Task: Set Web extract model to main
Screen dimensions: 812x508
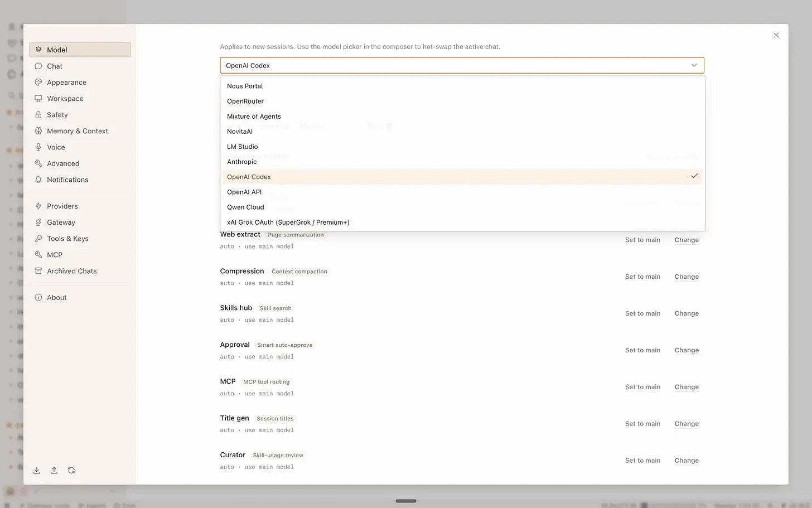Action: click(642, 240)
